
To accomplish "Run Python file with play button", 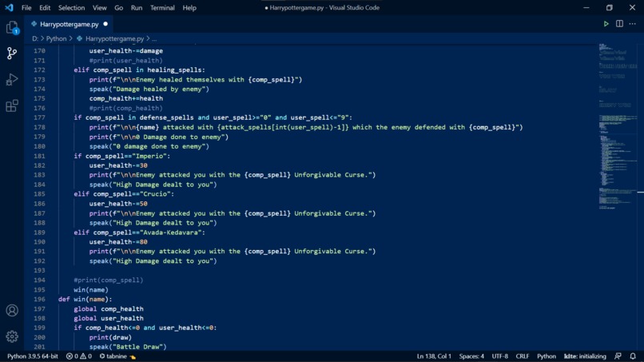I will (x=606, y=24).
